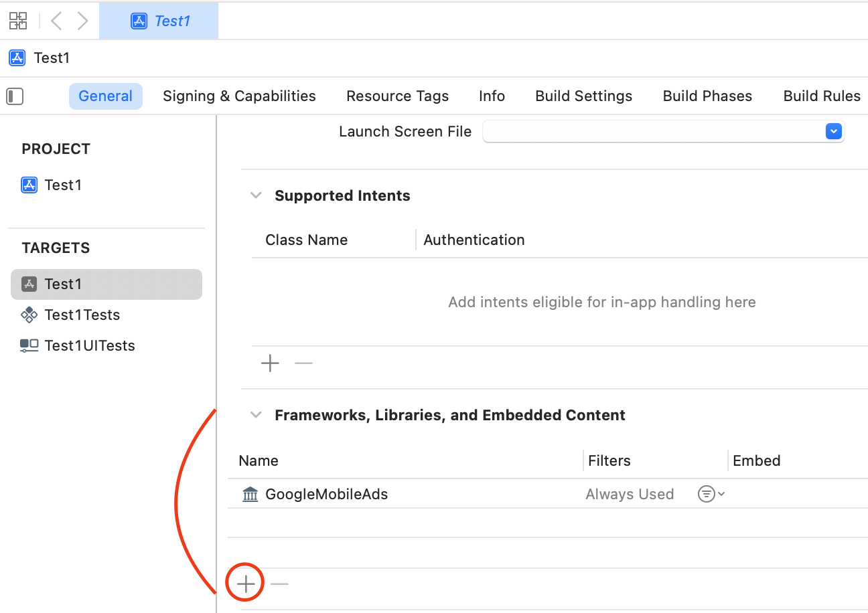Click the Test1Tests diamond target icon

pyautogui.click(x=29, y=315)
